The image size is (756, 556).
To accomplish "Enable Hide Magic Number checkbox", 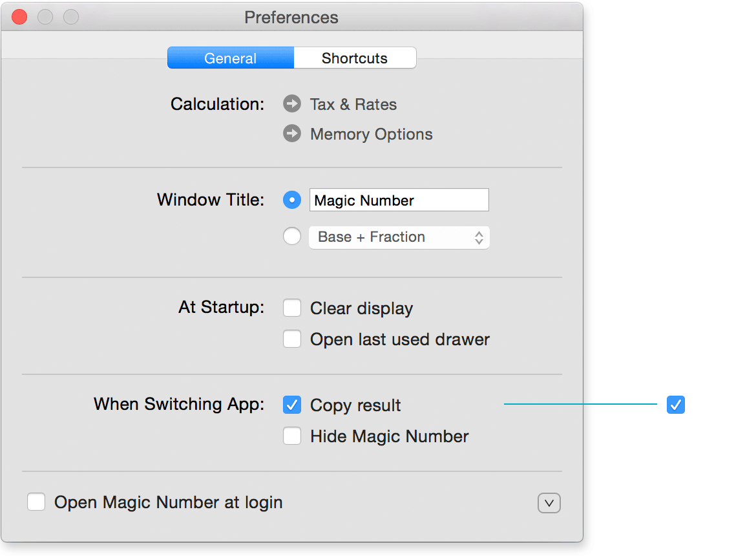I will 291,436.
